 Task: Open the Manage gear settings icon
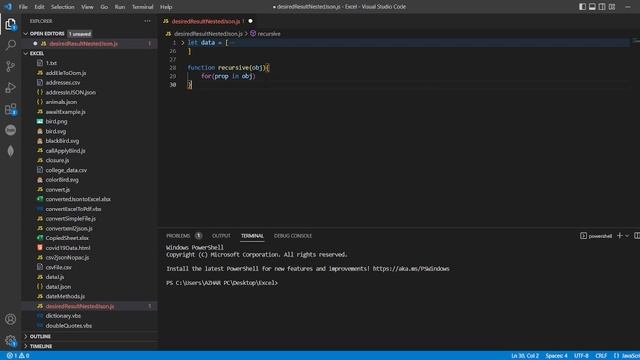pyautogui.click(x=11, y=340)
